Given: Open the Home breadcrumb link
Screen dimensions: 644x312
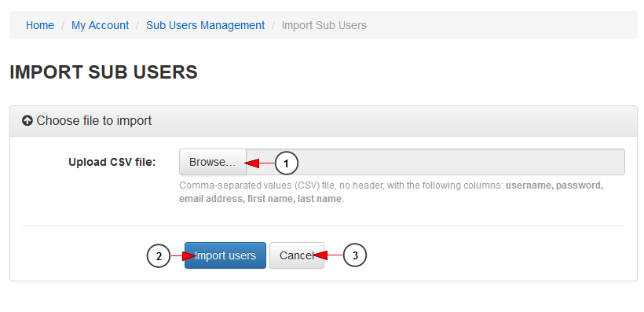Looking at the screenshot, I should point(40,25).
